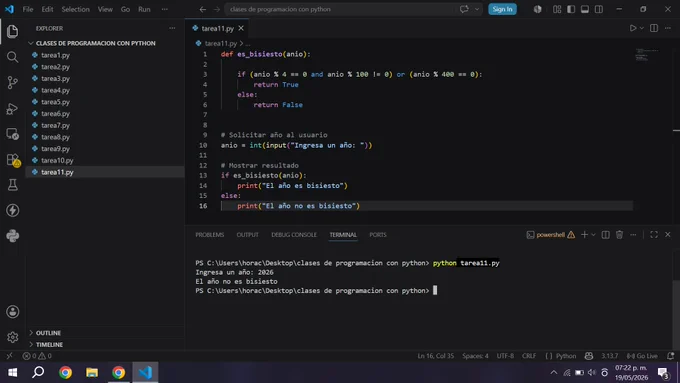Maximize the terminal panel size
This screenshot has height=383, width=680.
tap(654, 235)
